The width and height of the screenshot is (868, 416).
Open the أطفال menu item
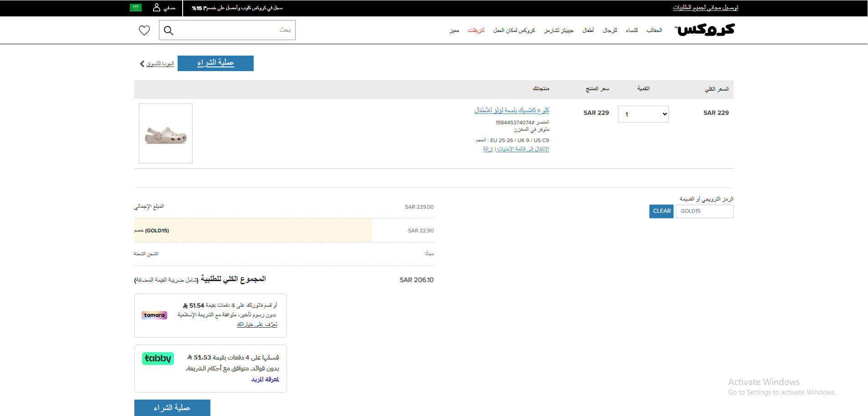click(588, 30)
